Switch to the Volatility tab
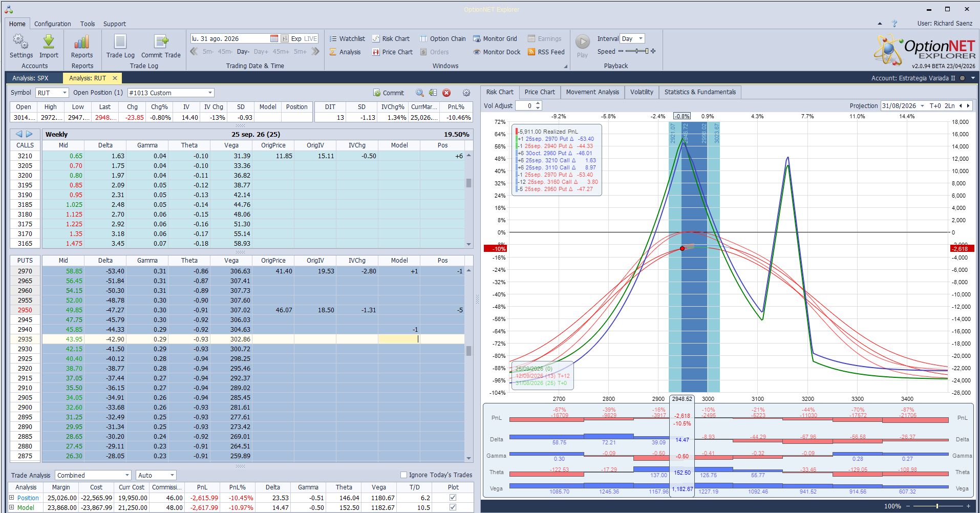Viewport: 980px width, 513px height. 642,92
